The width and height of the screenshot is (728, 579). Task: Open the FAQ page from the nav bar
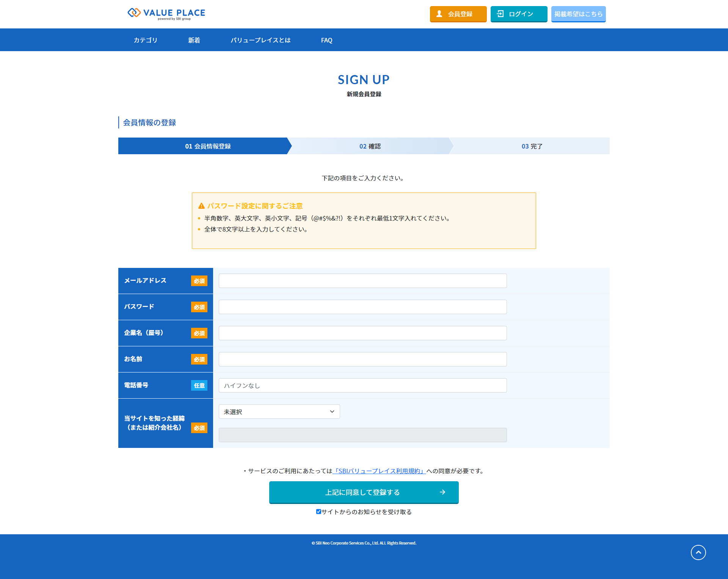(x=326, y=40)
